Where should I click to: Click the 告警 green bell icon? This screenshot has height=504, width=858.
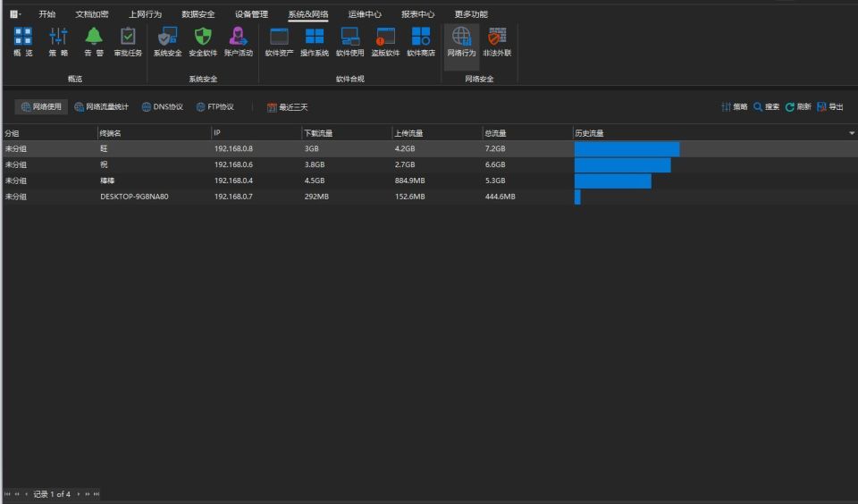click(x=94, y=42)
